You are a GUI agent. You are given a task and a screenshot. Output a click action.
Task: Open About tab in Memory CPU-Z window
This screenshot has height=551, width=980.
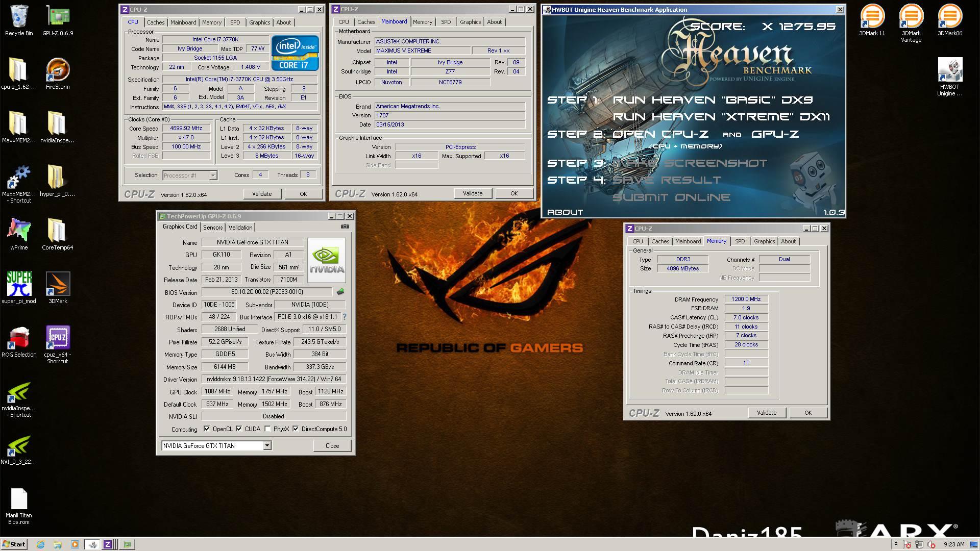(788, 241)
